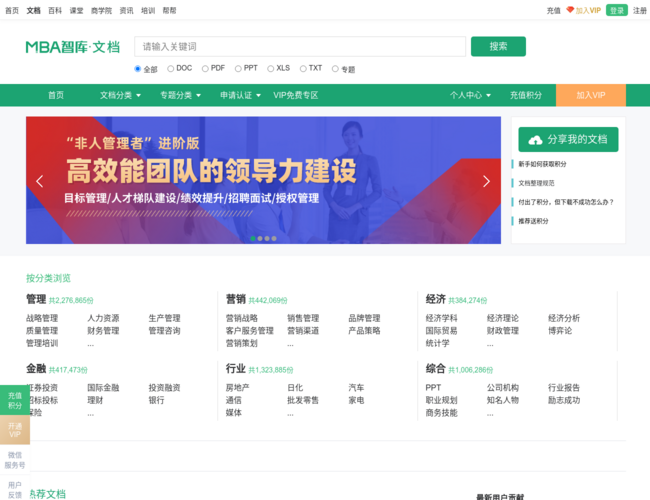Click the 充值积分 floating side button
The width and height of the screenshot is (650, 500).
click(15, 400)
